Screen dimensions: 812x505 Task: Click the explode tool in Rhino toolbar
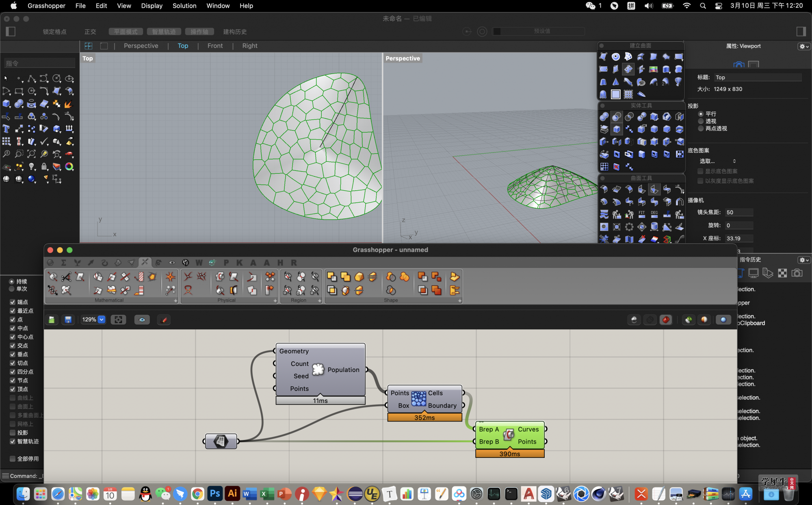click(x=68, y=104)
